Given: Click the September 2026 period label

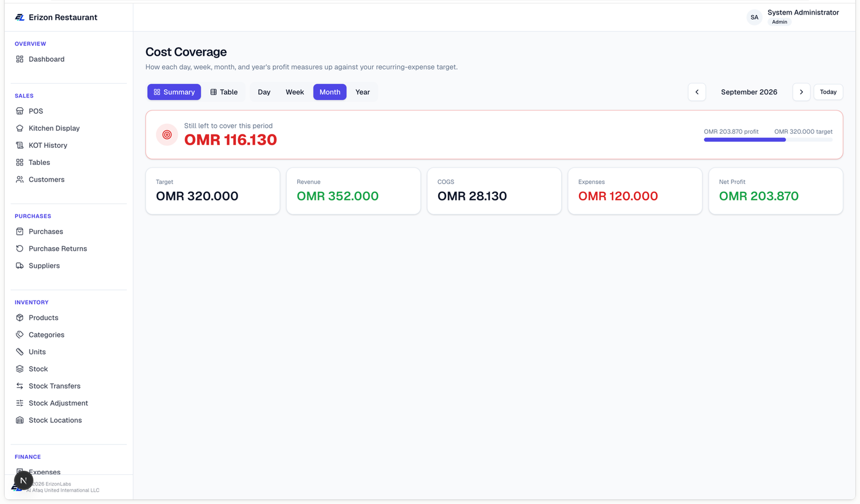Looking at the screenshot, I should coord(749,92).
